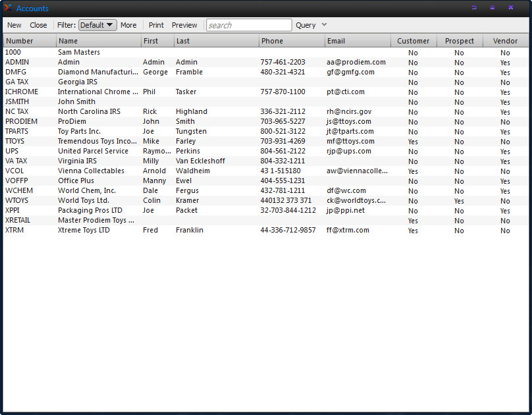The height and width of the screenshot is (415, 532).
Task: Click Diamond Manufacturing name cell
Action: pyautogui.click(x=97, y=72)
